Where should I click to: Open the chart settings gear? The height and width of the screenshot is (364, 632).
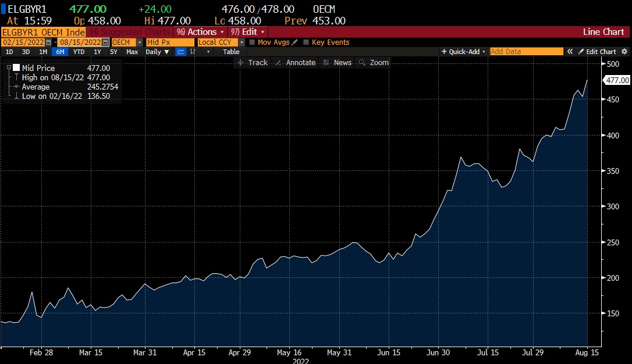coord(625,52)
